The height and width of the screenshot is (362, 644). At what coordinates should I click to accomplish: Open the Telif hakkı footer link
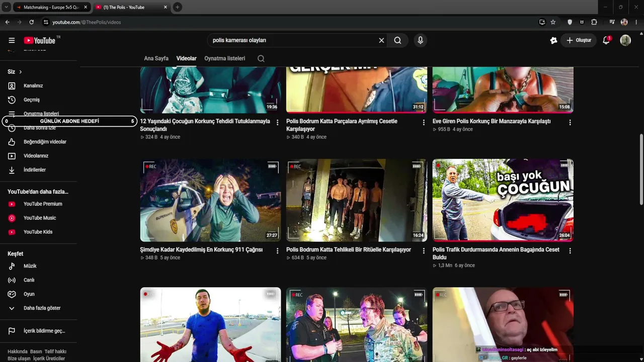pyautogui.click(x=55, y=351)
